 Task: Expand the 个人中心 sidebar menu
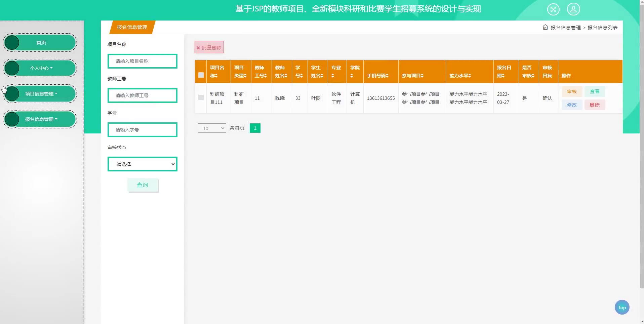tap(41, 68)
